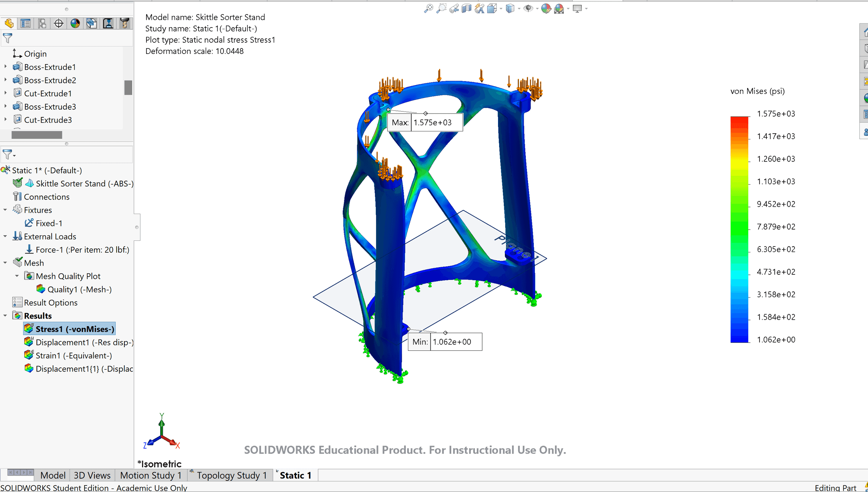
Task: Click the feature tree horizontal scrollbar thumb
Action: click(37, 135)
